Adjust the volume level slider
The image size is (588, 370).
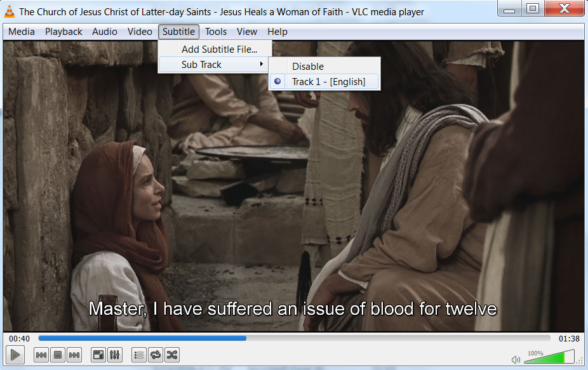click(x=549, y=357)
